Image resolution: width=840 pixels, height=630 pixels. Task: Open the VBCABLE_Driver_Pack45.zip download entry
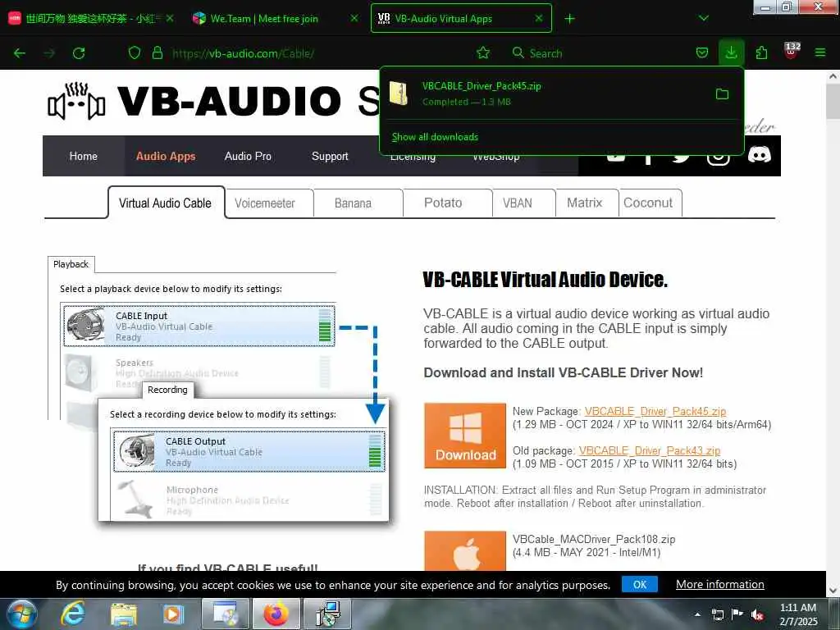(546, 94)
